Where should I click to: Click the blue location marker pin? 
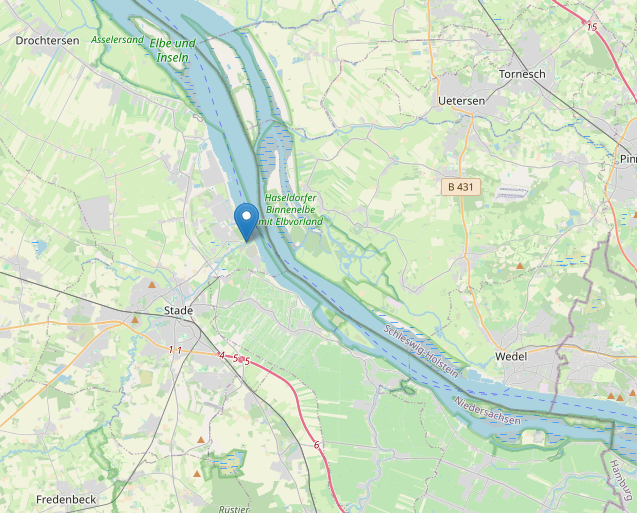click(247, 222)
